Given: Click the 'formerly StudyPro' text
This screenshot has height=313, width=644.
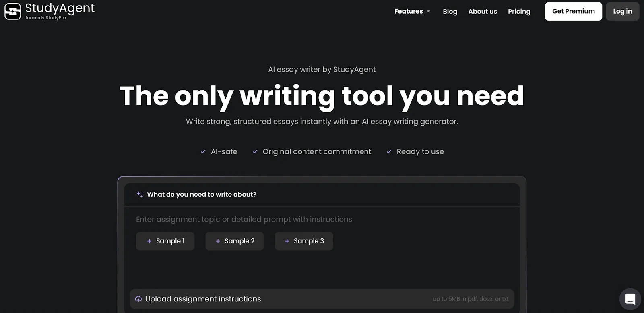Looking at the screenshot, I should click(x=45, y=18).
